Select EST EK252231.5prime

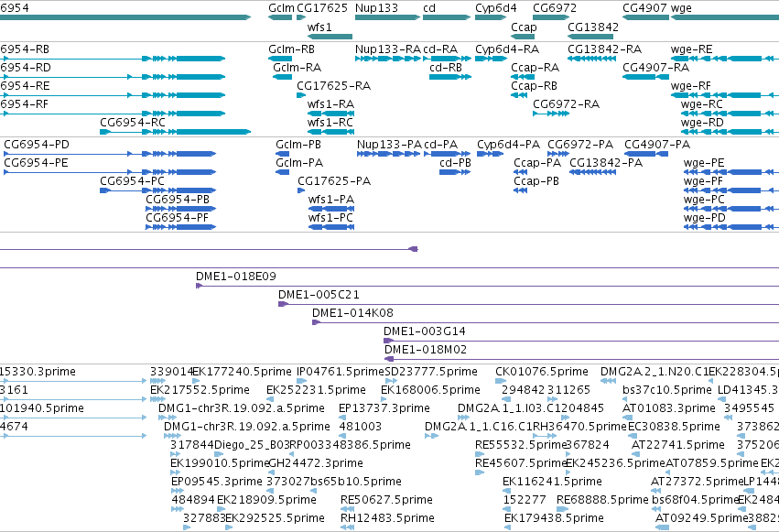click(x=316, y=390)
